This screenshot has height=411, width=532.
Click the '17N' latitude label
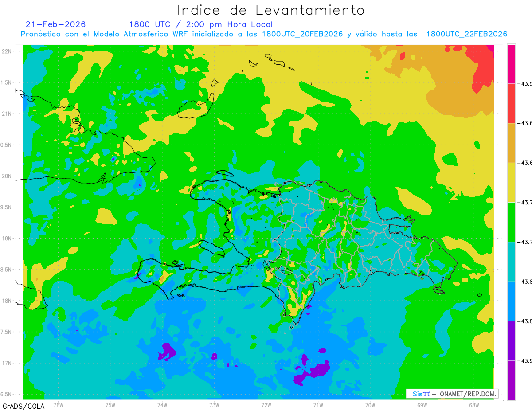[x=7, y=363]
